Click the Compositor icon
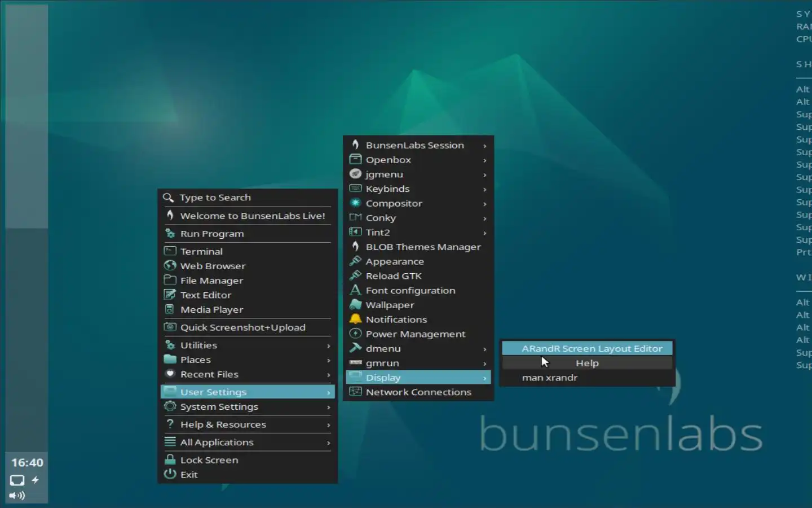Viewport: 812px width, 508px height. (x=355, y=203)
